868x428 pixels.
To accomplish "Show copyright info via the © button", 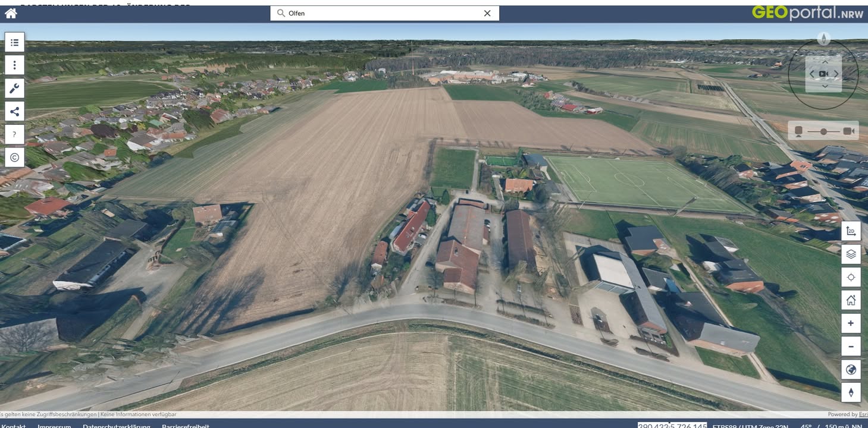I will (15, 158).
